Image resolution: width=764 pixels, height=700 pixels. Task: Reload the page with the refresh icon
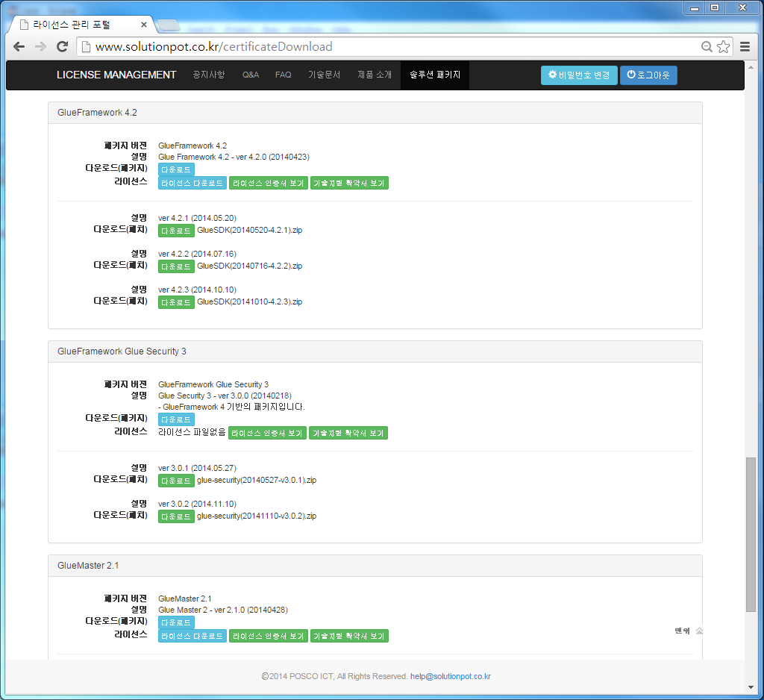coord(63,47)
